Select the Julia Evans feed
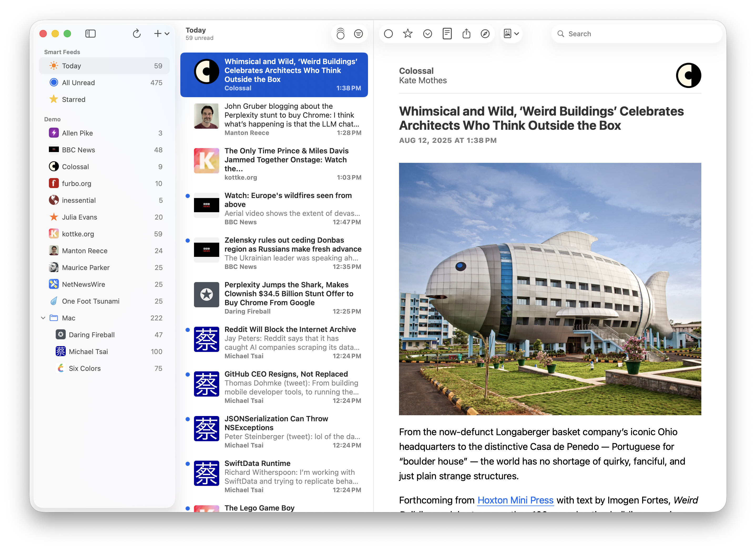 104,217
